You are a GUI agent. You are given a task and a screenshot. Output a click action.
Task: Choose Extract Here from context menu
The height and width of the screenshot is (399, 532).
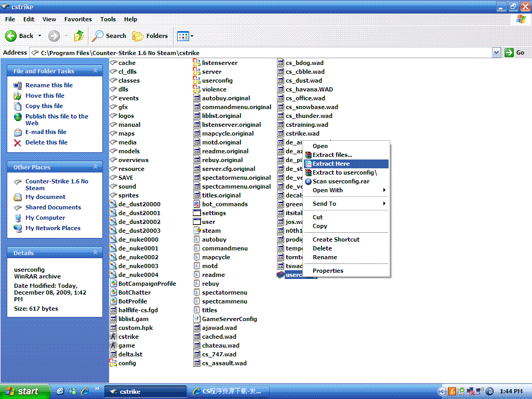coord(331,164)
